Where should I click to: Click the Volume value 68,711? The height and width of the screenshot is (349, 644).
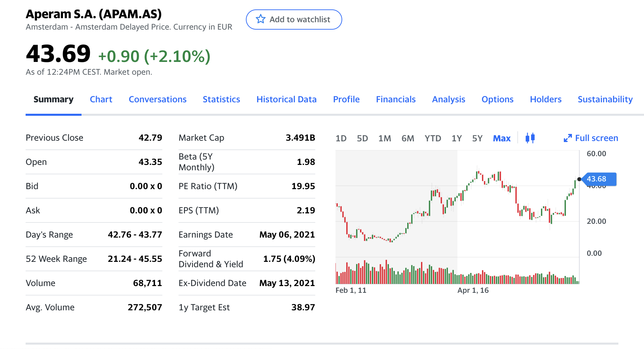[148, 283]
